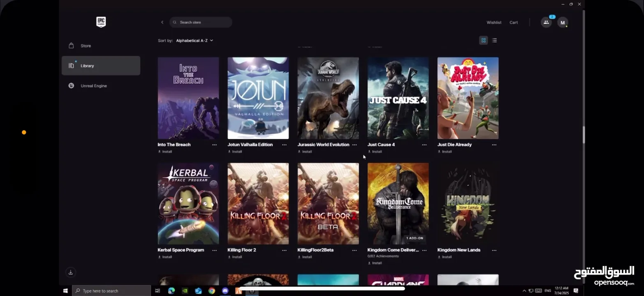Launch Microsoft Edge from the taskbar

click(x=171, y=291)
